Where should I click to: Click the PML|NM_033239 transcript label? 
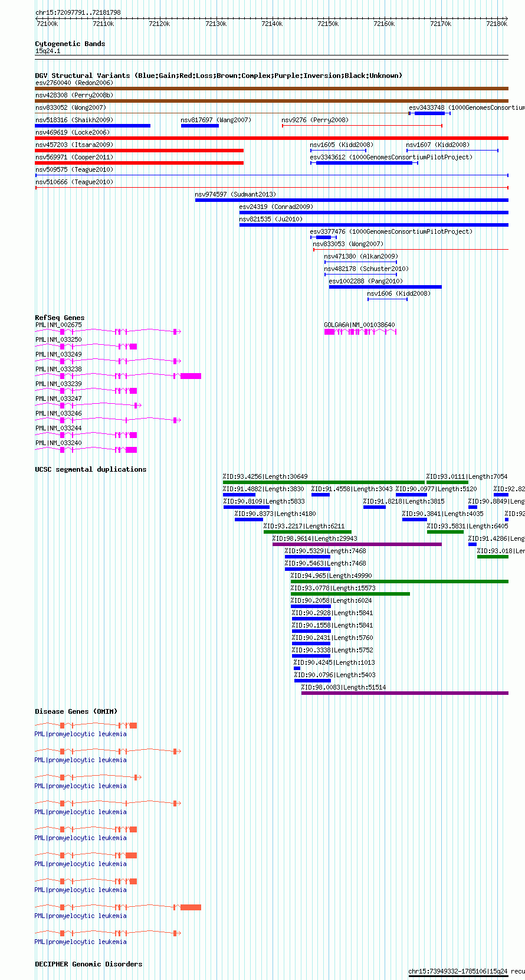[58, 384]
